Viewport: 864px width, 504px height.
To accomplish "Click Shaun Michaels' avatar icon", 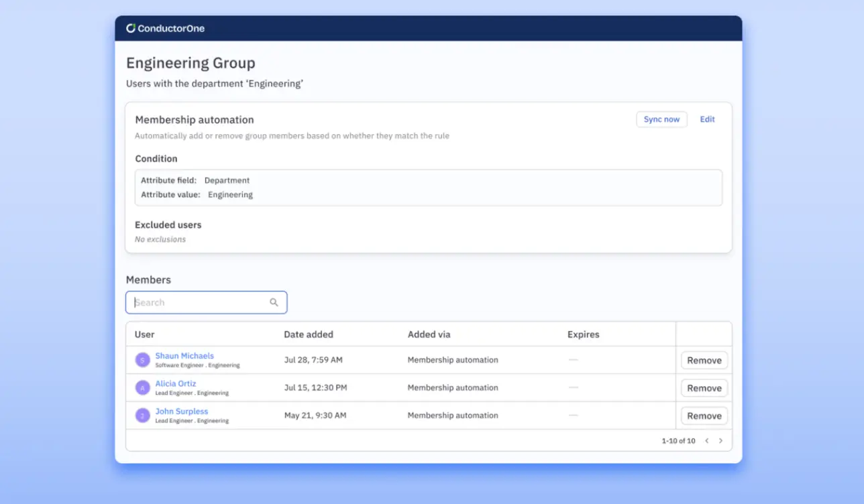I will pyautogui.click(x=142, y=360).
